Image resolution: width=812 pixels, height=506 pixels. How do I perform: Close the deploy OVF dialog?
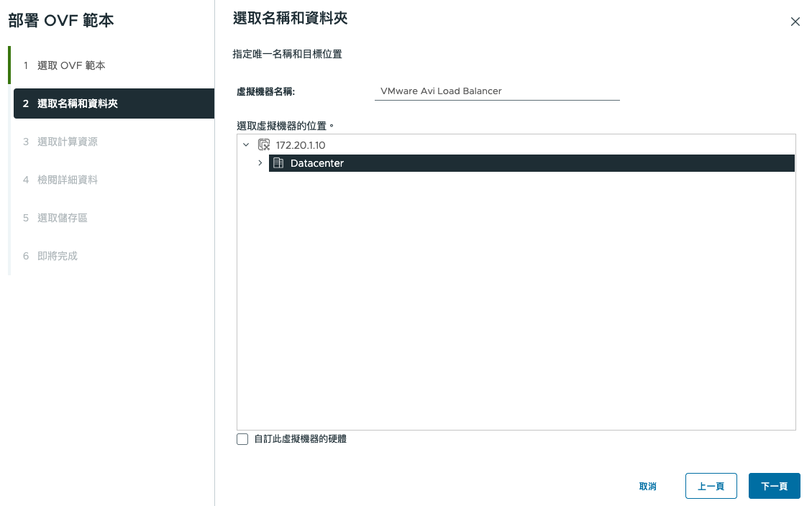click(x=795, y=22)
